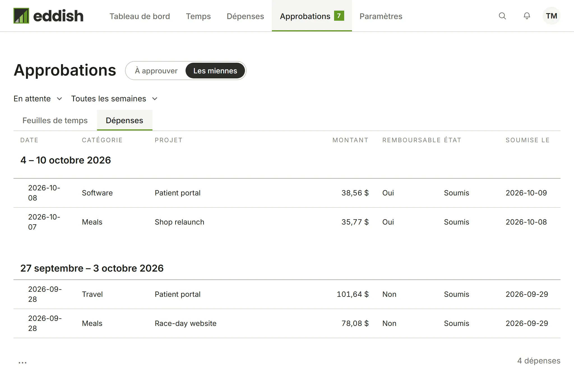The width and height of the screenshot is (574, 392).
Task: Open the three-dots more options
Action: coord(22,362)
